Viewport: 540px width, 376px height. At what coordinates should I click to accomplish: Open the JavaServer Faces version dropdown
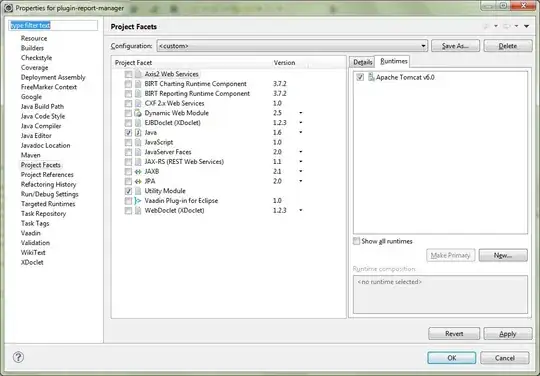(301, 152)
